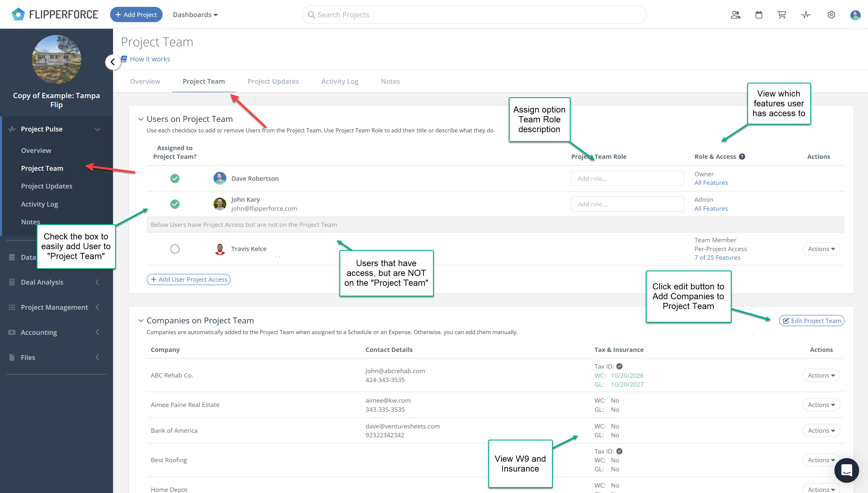This screenshot has height=493, width=868.
Task: Click the Role & Access help icon
Action: (x=742, y=156)
